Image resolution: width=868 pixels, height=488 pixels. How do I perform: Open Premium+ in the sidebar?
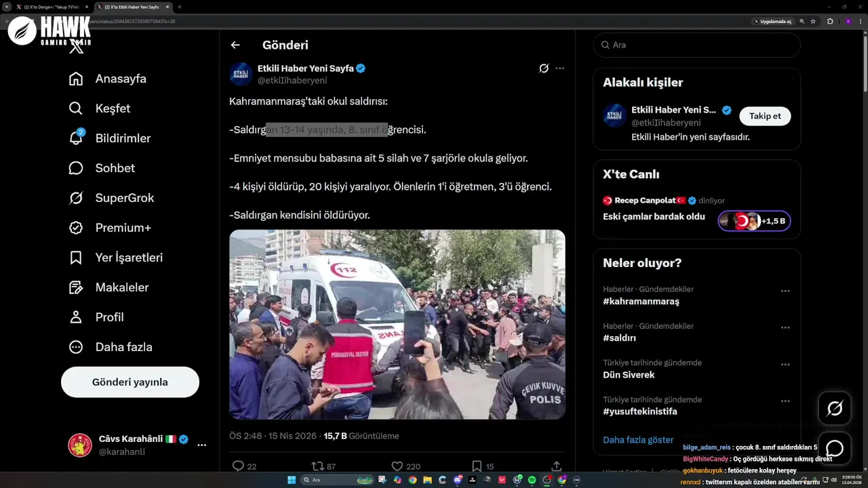click(110, 228)
